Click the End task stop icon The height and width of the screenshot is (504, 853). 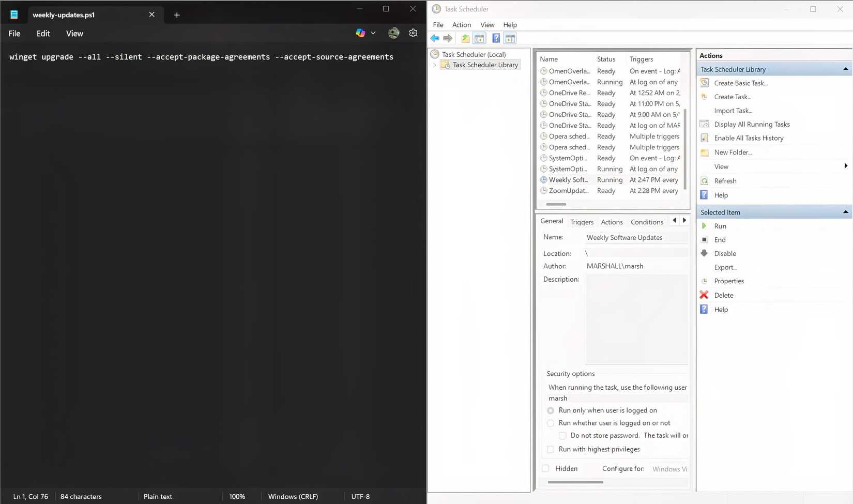tap(704, 240)
